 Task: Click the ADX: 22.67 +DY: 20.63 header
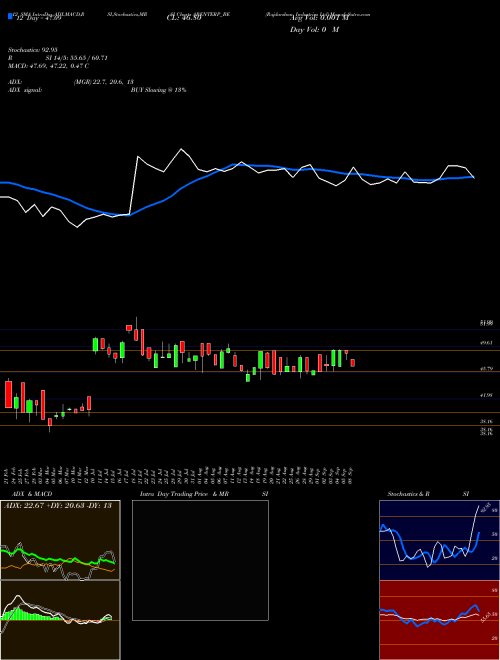coord(58,506)
